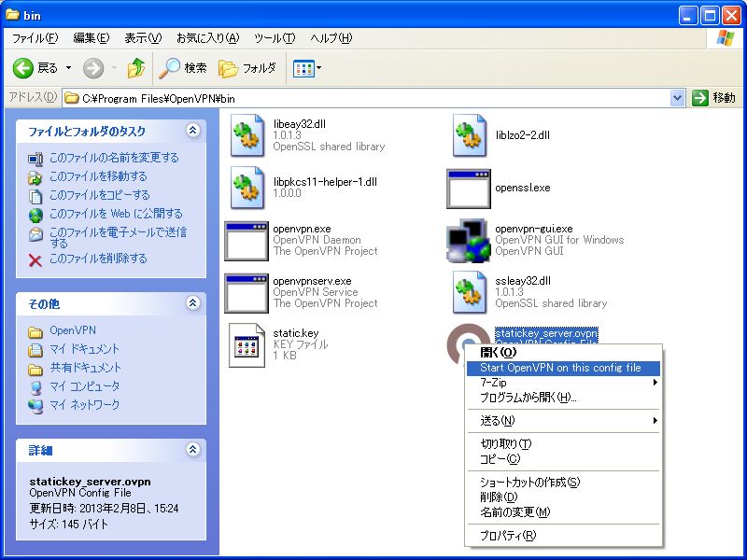The width and height of the screenshot is (747, 560).
Task: Toggle the Folders (フォルダ) pane
Action: 247,68
